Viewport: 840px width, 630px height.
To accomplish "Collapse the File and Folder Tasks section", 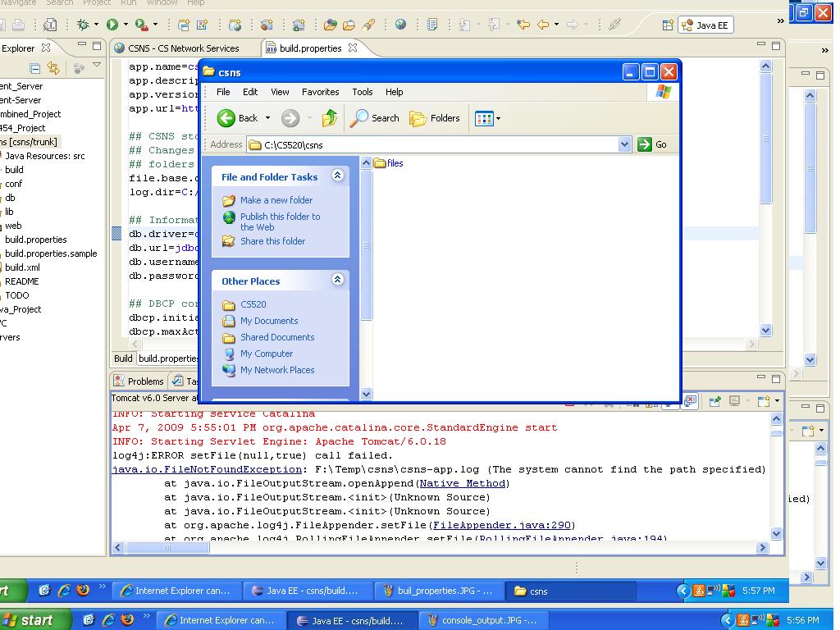I will [x=337, y=176].
